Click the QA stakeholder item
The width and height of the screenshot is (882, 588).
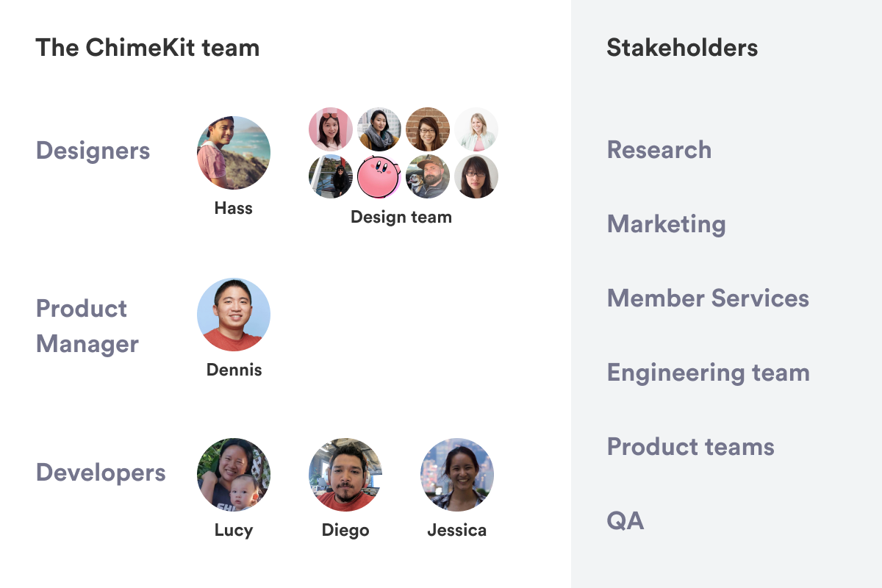tap(625, 521)
